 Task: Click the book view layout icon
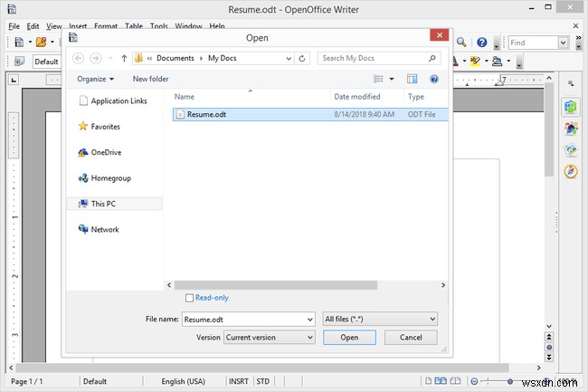coord(455,381)
